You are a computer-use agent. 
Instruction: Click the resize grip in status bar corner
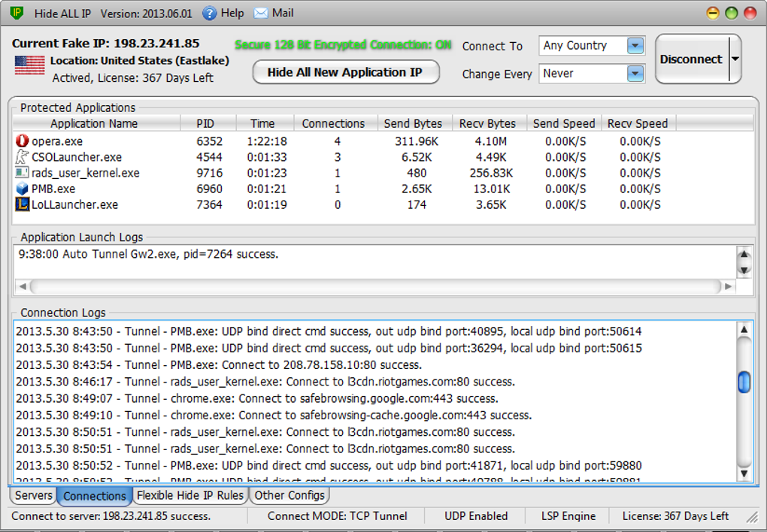(x=751, y=517)
